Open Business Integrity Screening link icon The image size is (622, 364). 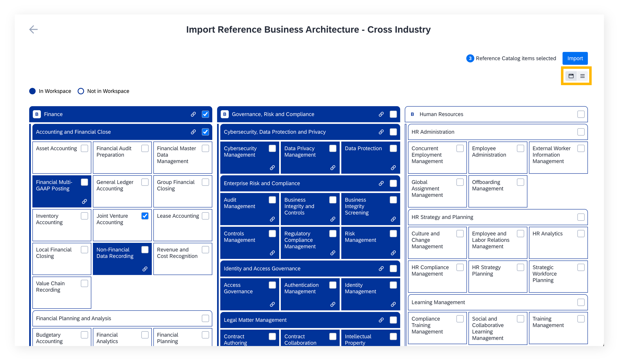point(393,219)
